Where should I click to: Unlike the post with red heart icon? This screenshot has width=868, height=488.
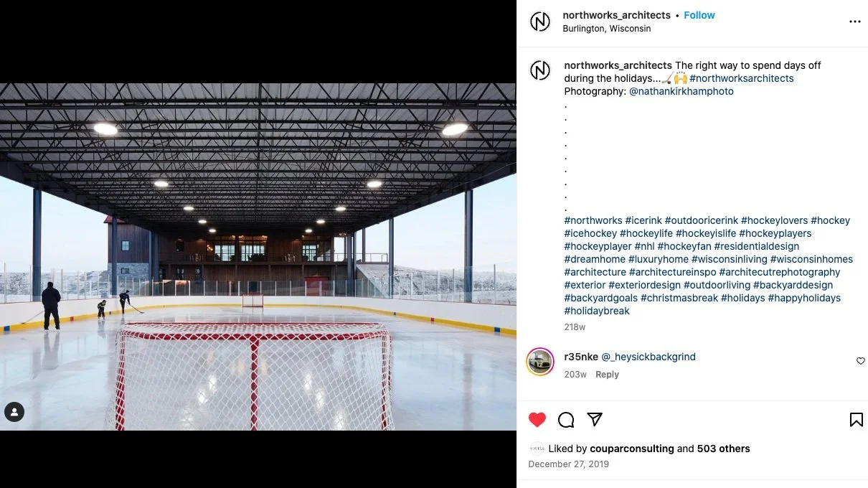click(x=537, y=420)
